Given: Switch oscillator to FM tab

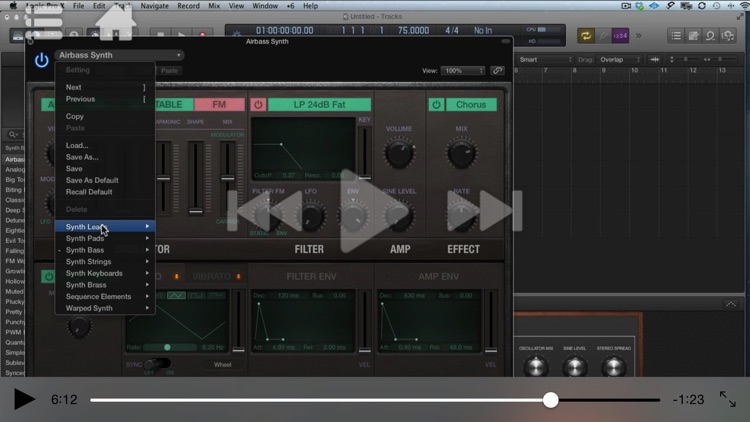Looking at the screenshot, I should pyautogui.click(x=219, y=104).
